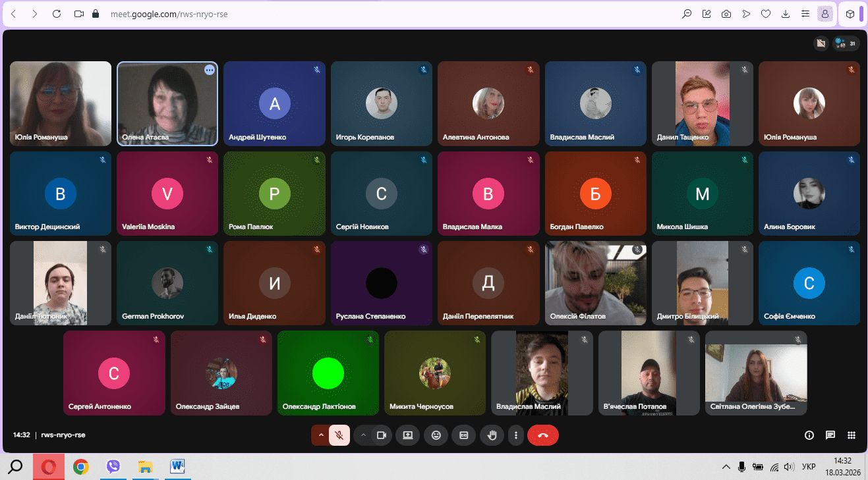Toggle the camera on or off

(x=381, y=435)
